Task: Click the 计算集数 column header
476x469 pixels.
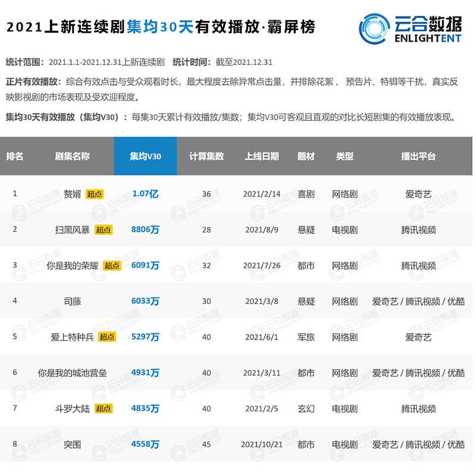Action: click(206, 156)
